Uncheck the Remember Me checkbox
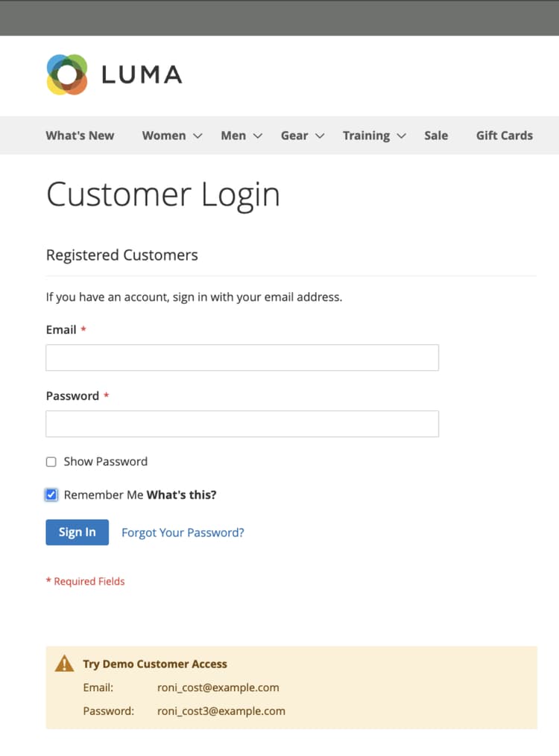The image size is (559, 756). click(51, 495)
